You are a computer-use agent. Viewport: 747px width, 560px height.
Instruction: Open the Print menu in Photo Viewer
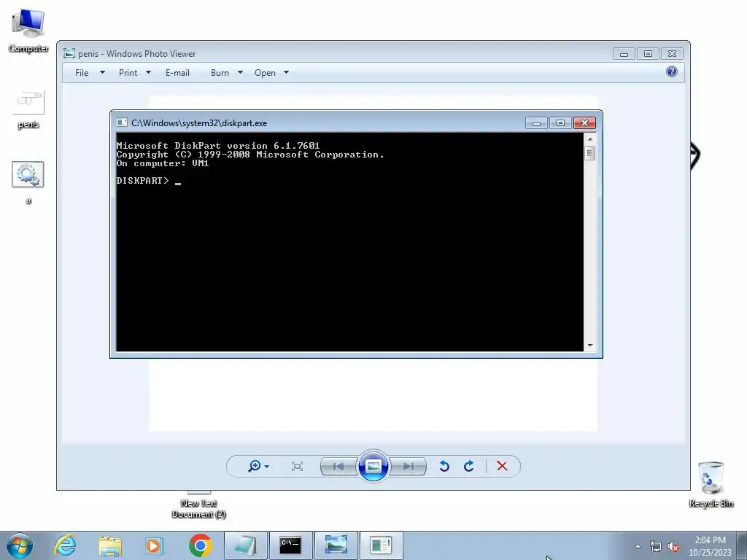(x=128, y=73)
